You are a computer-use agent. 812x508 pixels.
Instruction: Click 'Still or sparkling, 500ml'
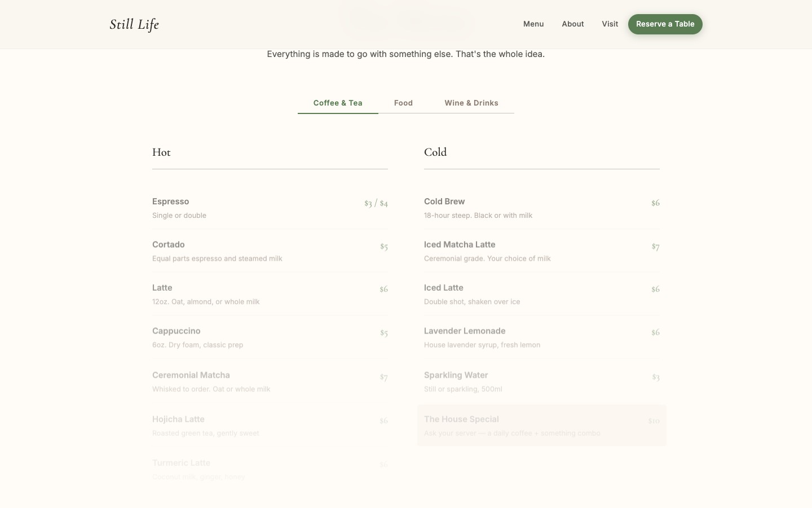[463, 389]
